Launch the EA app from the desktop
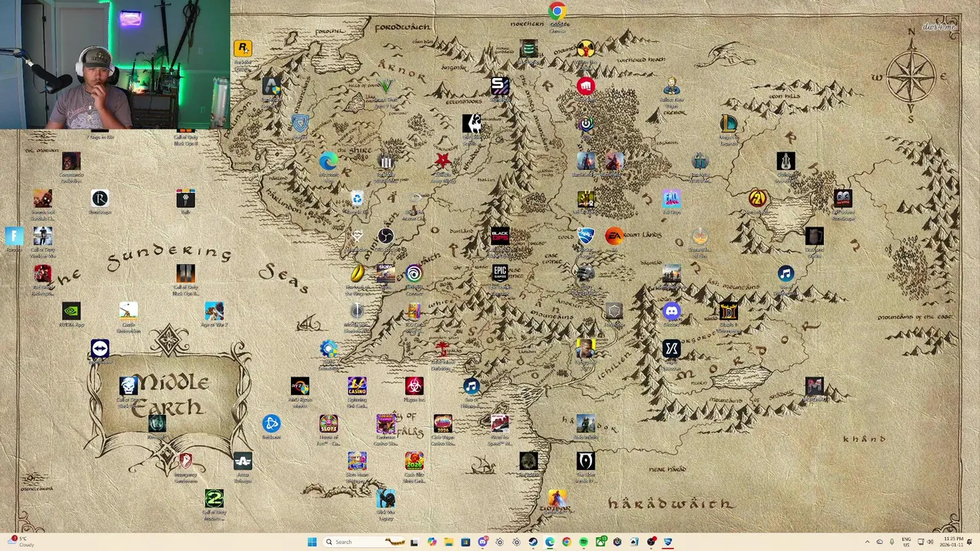This screenshot has width=980, height=551. pyautogui.click(x=614, y=236)
